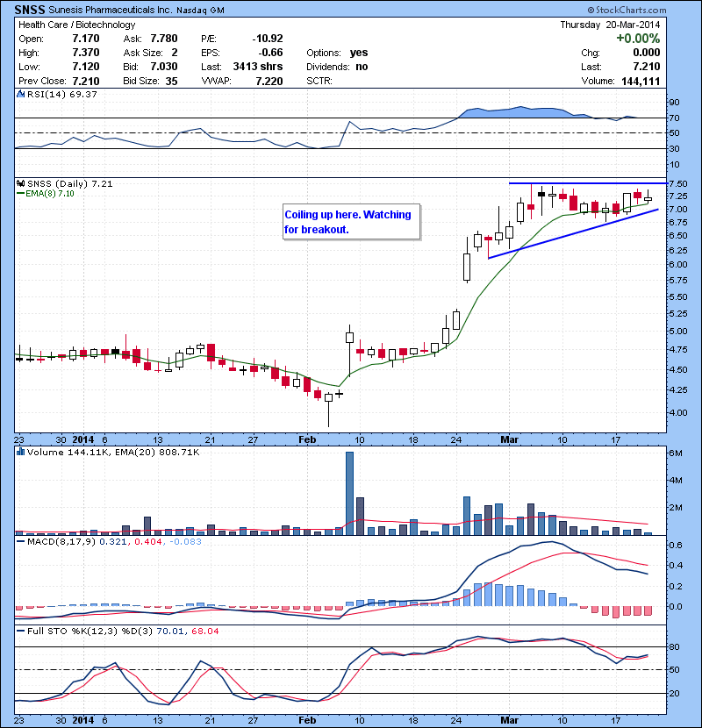Click the RSI(14) 69.37 indicator label
Image resolution: width=702 pixels, height=728 pixels.
click(x=61, y=94)
